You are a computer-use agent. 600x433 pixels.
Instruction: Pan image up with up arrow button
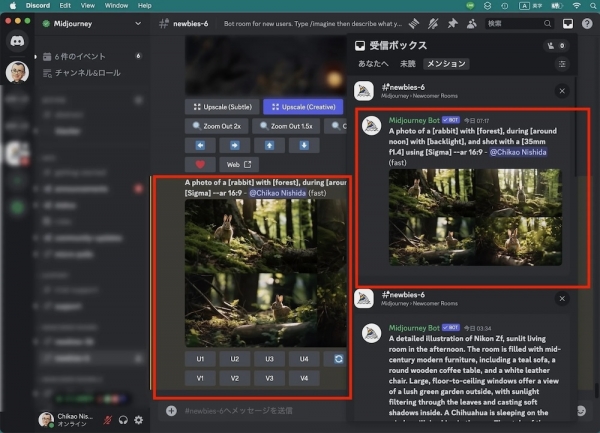coord(269,145)
